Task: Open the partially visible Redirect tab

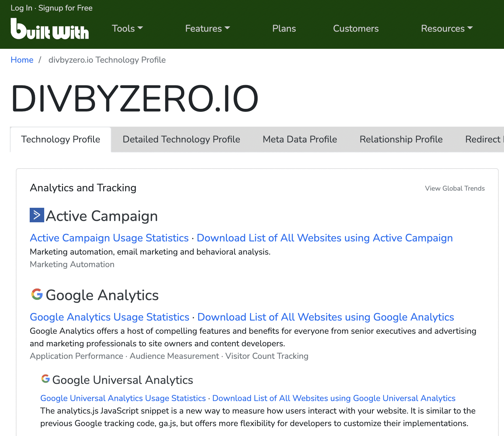Action: point(484,140)
